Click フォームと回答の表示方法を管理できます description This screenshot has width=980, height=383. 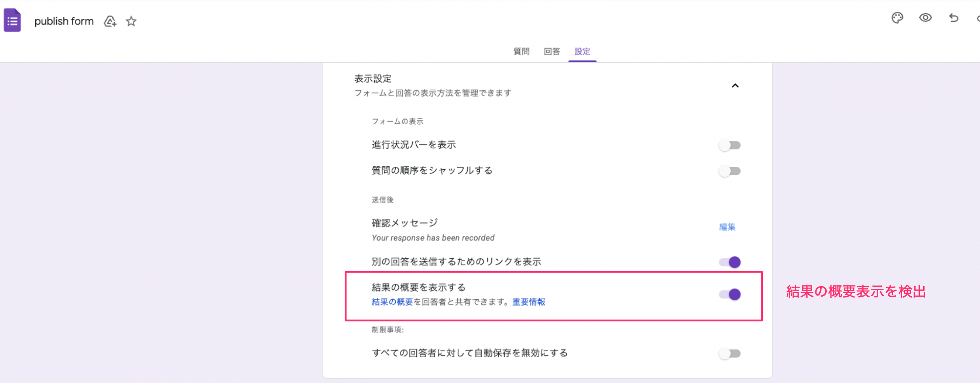(433, 93)
